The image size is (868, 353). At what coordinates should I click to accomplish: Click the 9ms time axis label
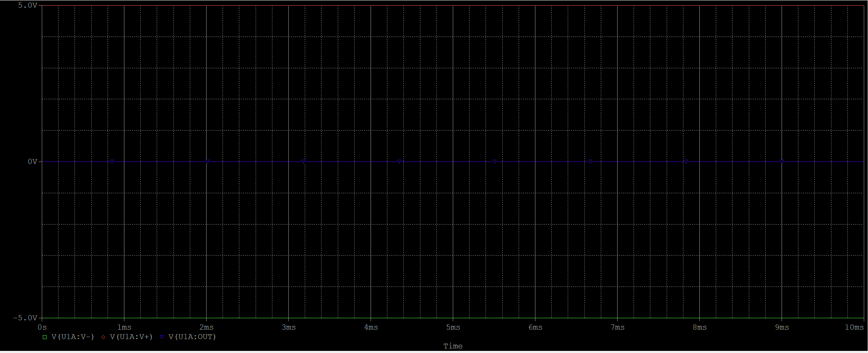click(782, 327)
